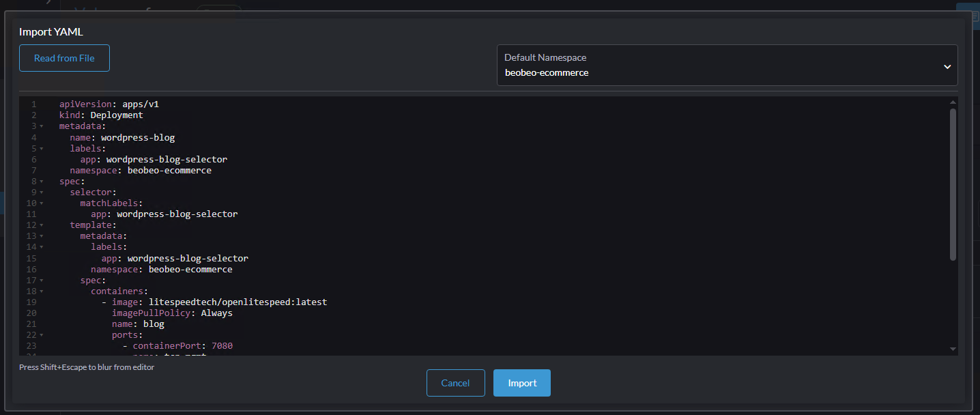Collapse the top-level metadata block on line 3
Viewport: 980px width, 415px height.
click(x=42, y=126)
